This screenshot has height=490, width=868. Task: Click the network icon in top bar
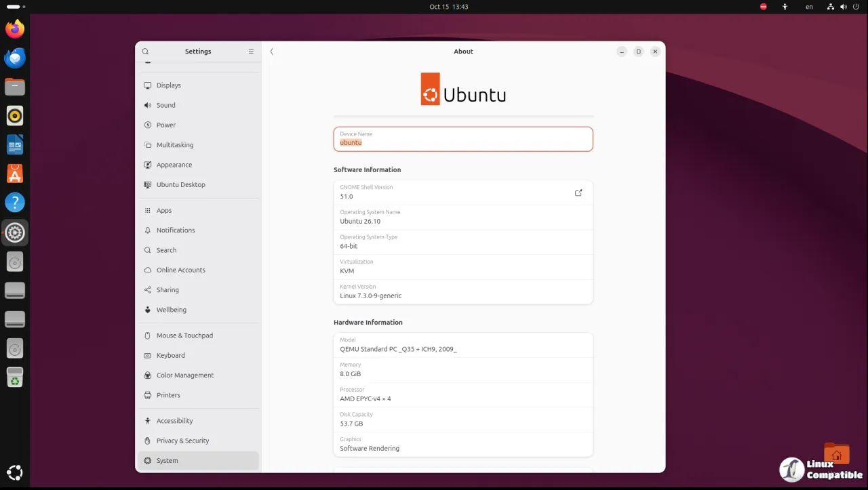click(831, 7)
